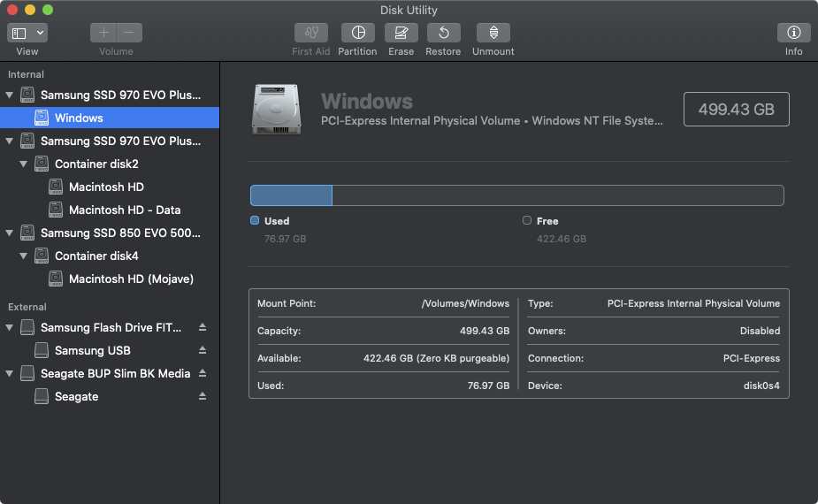Viewport: 818px width, 504px height.
Task: Select Container disk4 row
Action: point(110,256)
